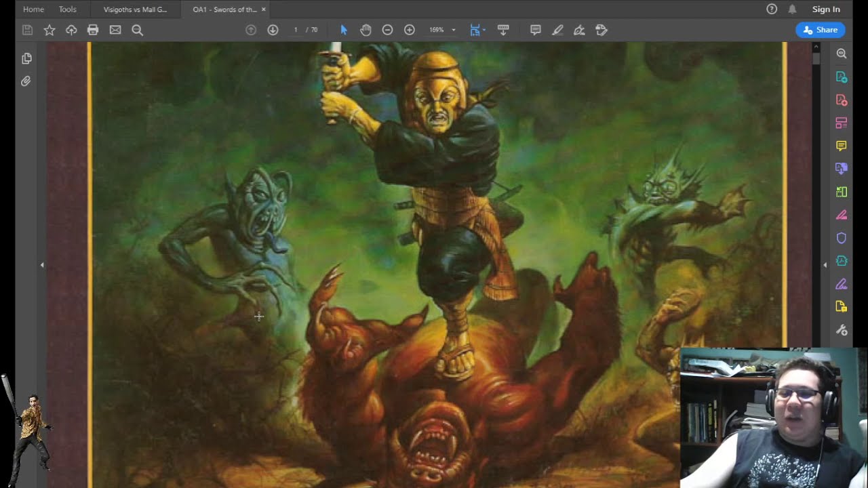This screenshot has width=868, height=488.
Task: Star this file as a favorite
Action: 50,30
